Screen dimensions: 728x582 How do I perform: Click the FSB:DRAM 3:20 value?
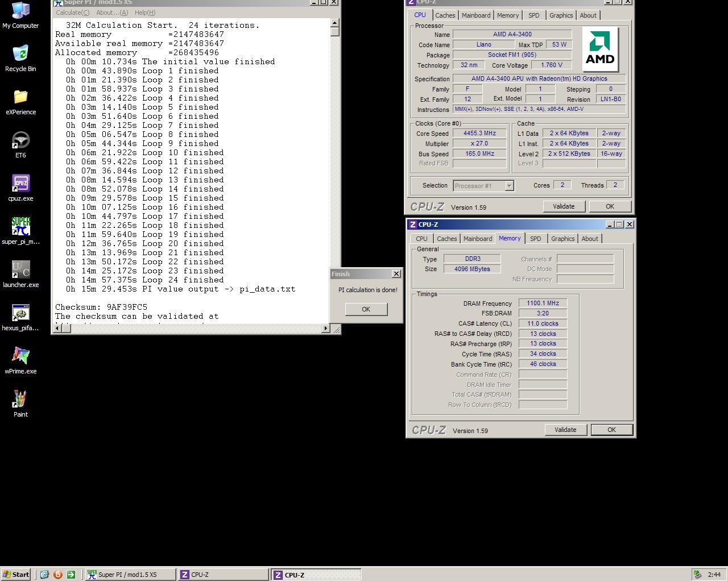(543, 313)
